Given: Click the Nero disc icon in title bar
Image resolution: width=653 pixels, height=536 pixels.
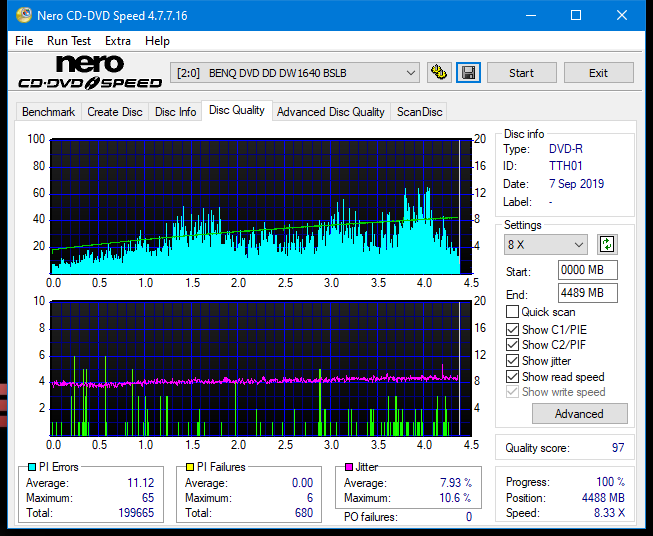Looking at the screenshot, I should click(x=24, y=15).
